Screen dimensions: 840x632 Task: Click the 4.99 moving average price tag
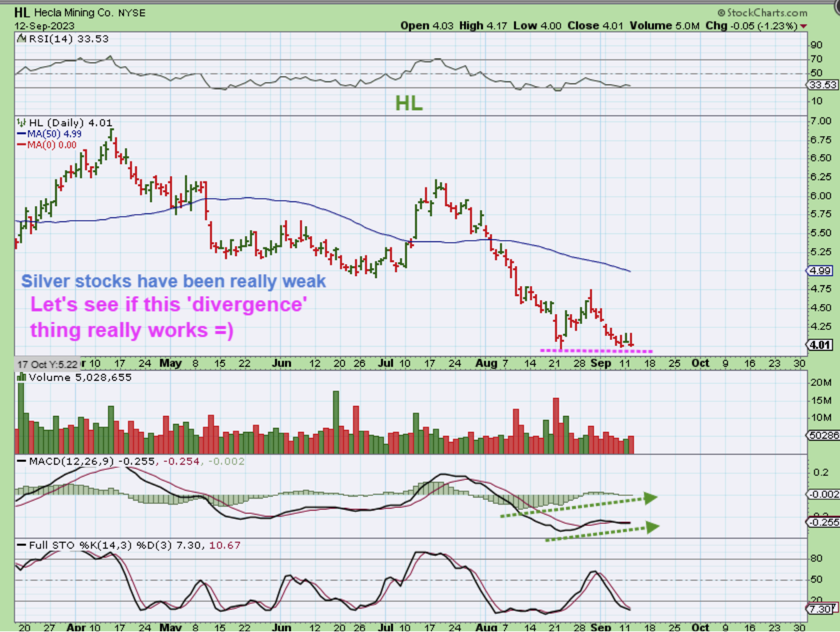tap(819, 271)
